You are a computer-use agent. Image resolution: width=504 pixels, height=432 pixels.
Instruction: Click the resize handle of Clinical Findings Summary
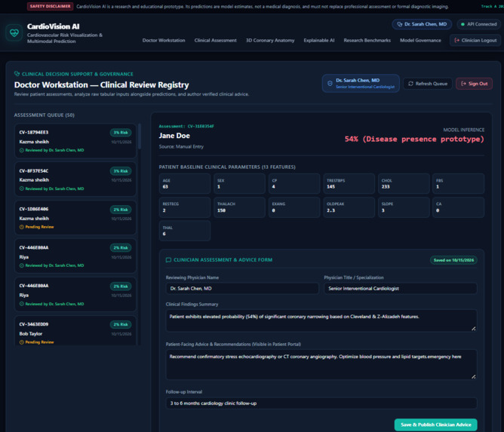474,328
